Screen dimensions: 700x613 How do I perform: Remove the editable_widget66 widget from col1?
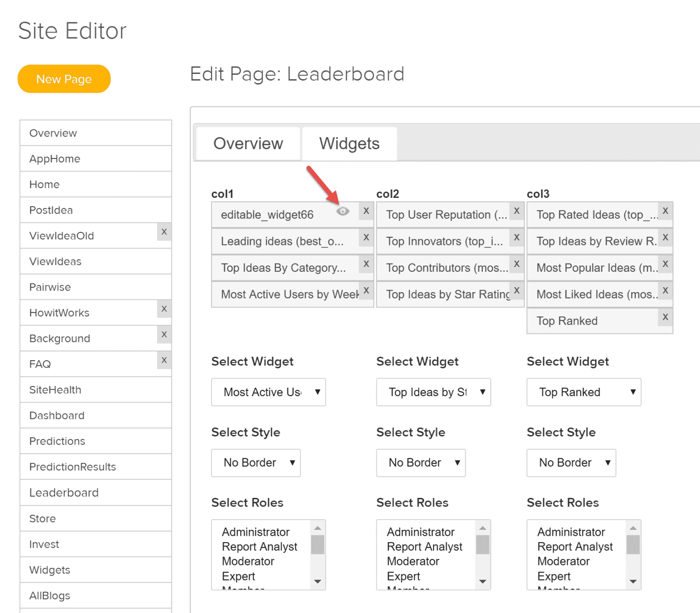click(366, 211)
